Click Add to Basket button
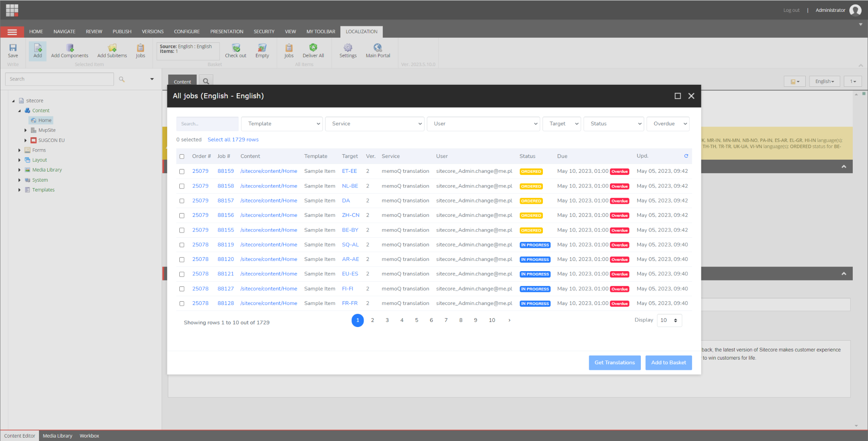Viewport: 868px width, 441px height. [668, 363]
